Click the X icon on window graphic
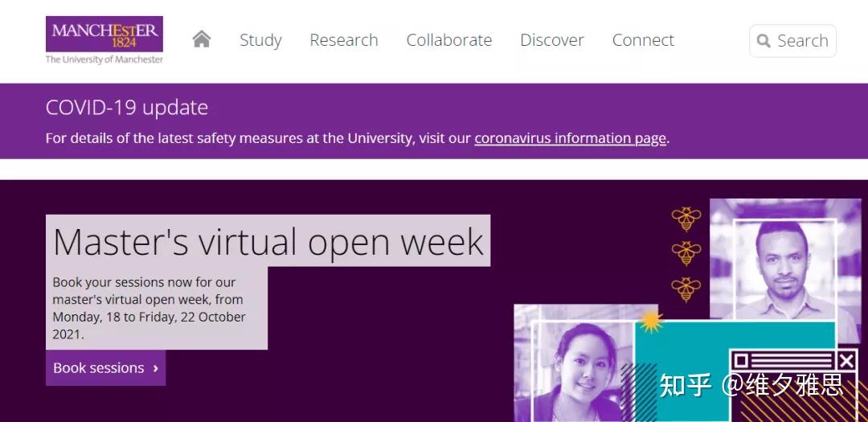The height and width of the screenshot is (422, 868). [x=845, y=362]
